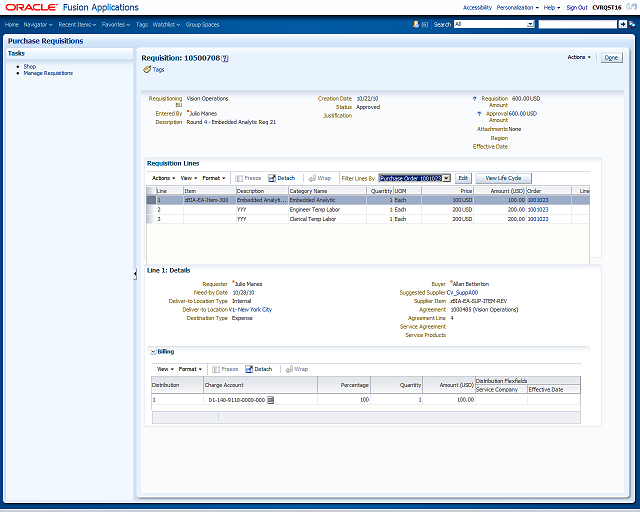The height and width of the screenshot is (512, 640).
Task: Expand the Recent Items menu
Action: click(77, 24)
